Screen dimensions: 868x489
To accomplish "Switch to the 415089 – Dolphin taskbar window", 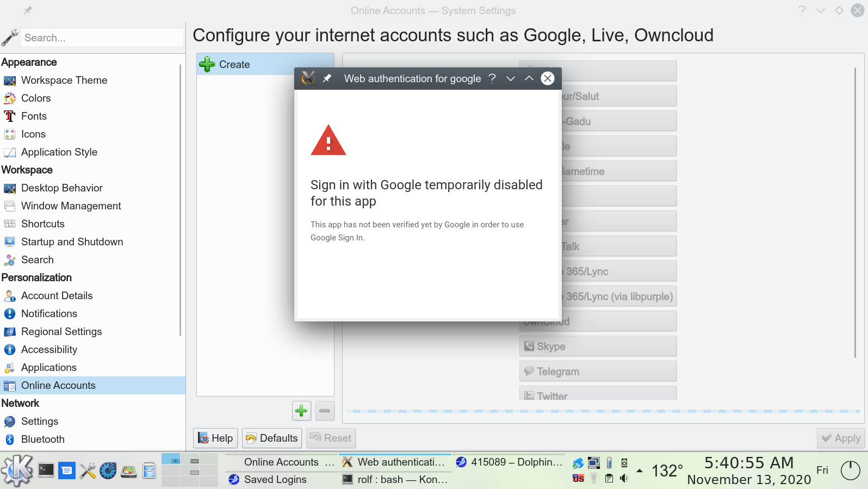I will click(509, 462).
